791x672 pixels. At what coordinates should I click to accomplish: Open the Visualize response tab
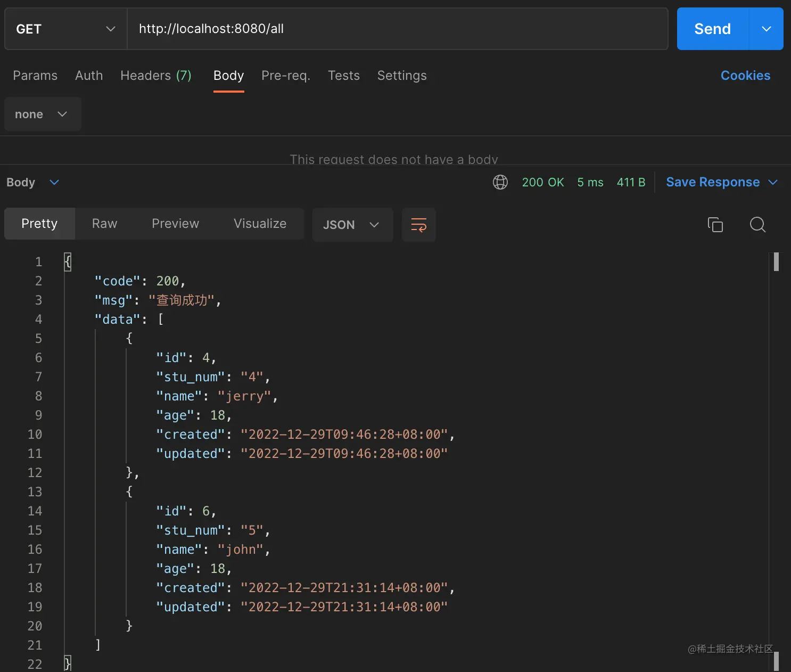click(x=260, y=224)
